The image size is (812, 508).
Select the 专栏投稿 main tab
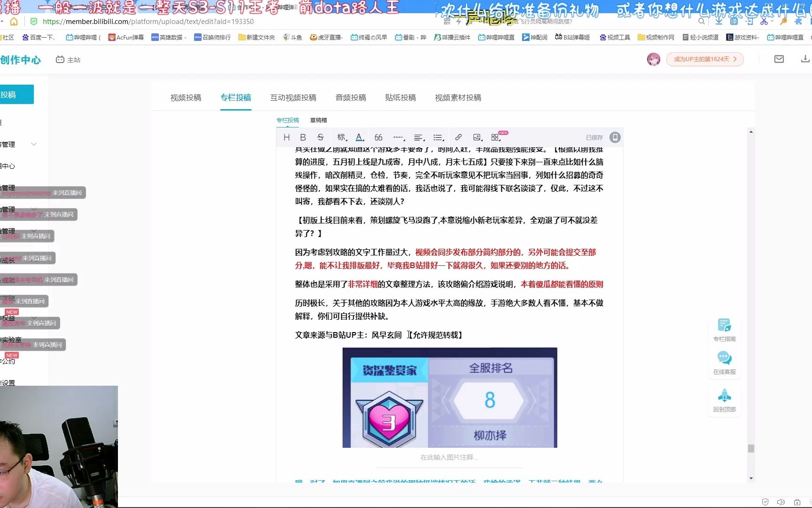point(236,97)
